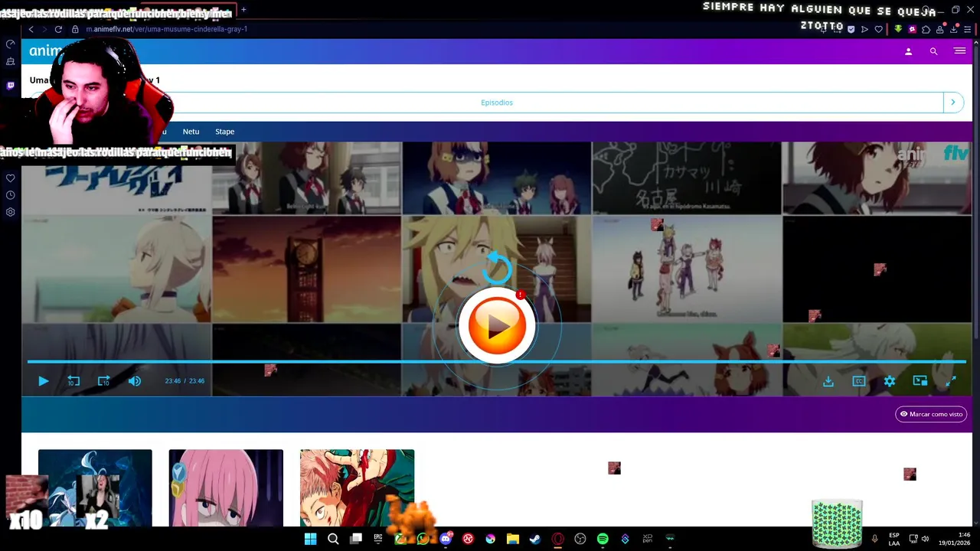Open Steam from the taskbar
The height and width of the screenshot is (551, 980).
[535, 539]
